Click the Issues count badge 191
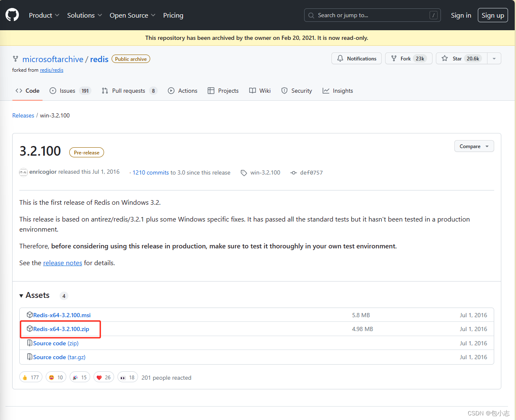516x420 pixels. point(85,91)
